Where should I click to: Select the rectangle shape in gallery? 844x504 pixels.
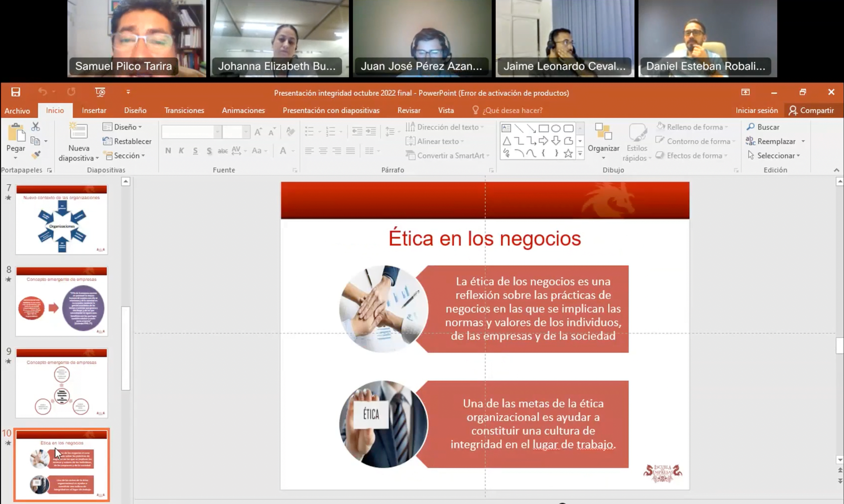[543, 128]
